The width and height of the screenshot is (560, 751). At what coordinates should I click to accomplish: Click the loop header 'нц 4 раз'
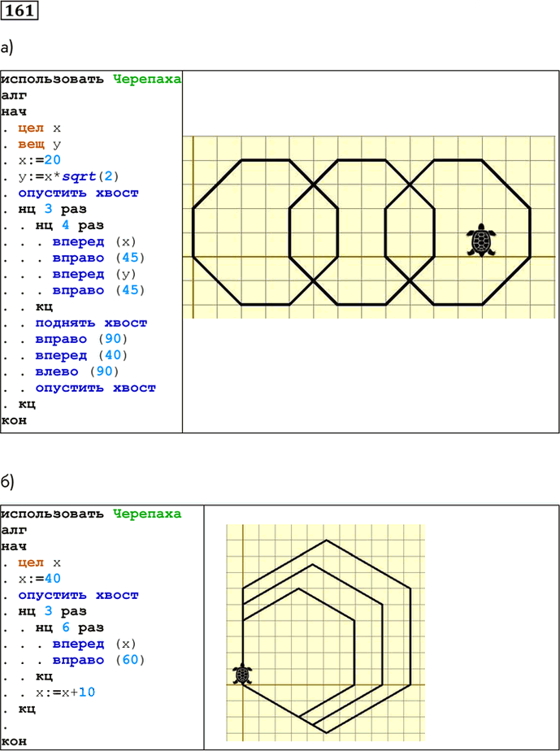[x=69, y=225]
